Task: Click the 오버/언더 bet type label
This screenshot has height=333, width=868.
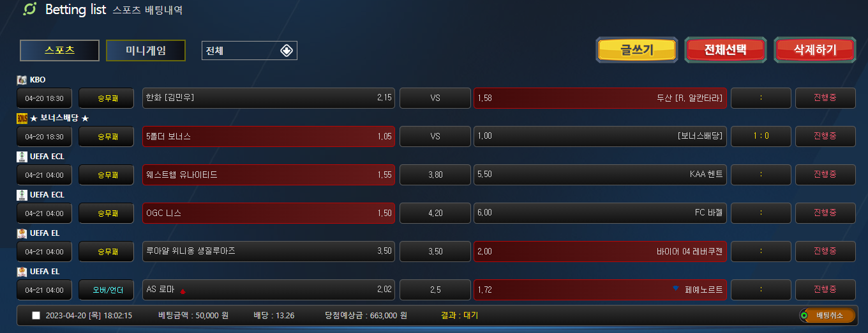Action: click(x=107, y=290)
